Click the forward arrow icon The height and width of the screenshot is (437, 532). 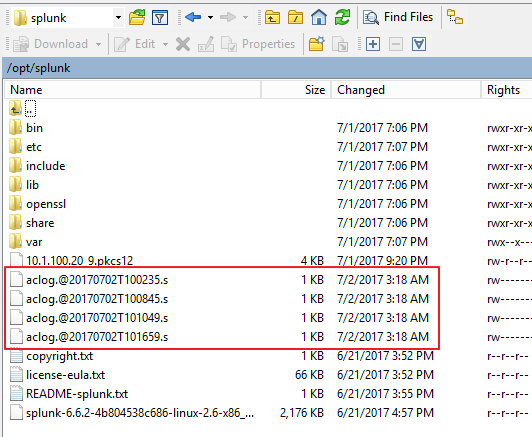[x=228, y=17]
